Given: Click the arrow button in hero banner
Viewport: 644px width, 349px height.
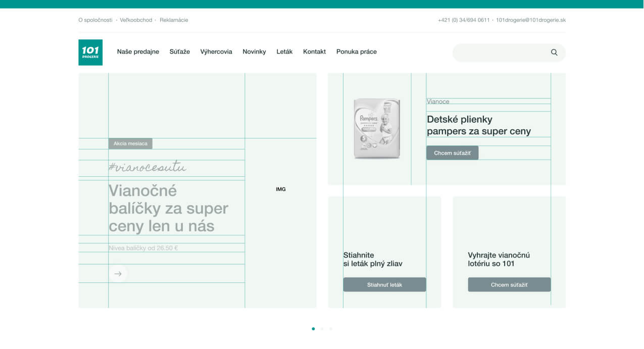Looking at the screenshot, I should 118,274.
